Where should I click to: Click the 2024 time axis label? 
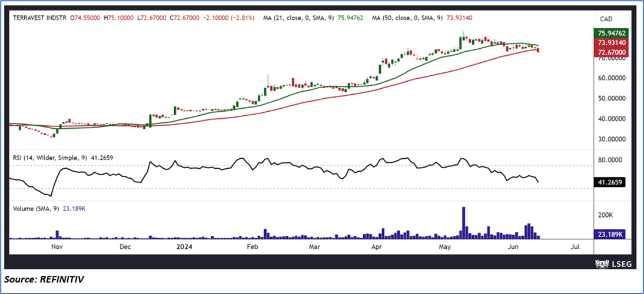click(183, 247)
